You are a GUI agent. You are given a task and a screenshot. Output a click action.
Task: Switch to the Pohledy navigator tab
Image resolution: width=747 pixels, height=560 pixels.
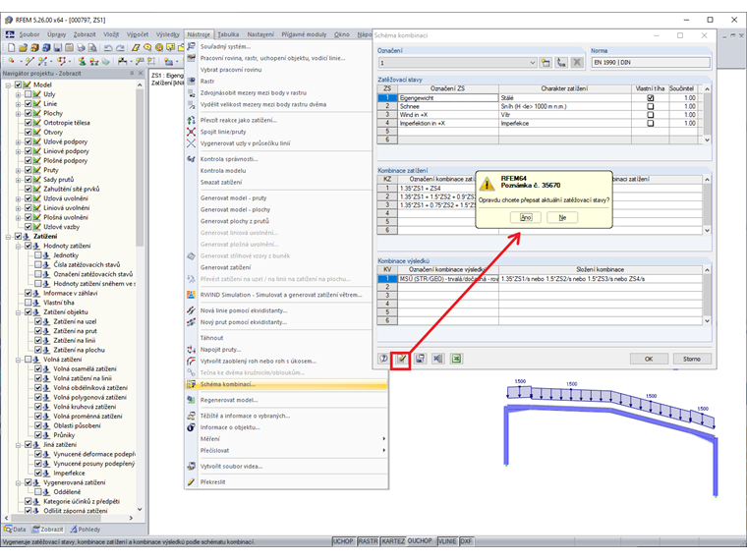86,529
